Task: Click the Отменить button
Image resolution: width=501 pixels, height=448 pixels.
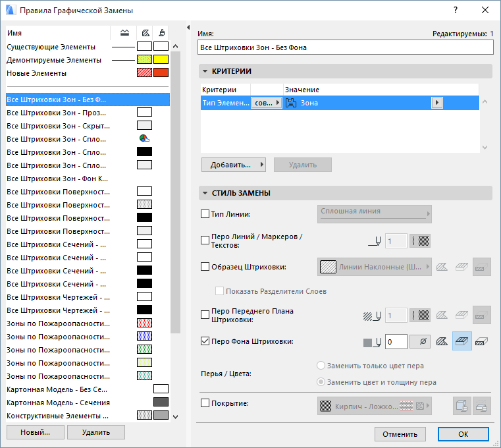Action: point(400,434)
